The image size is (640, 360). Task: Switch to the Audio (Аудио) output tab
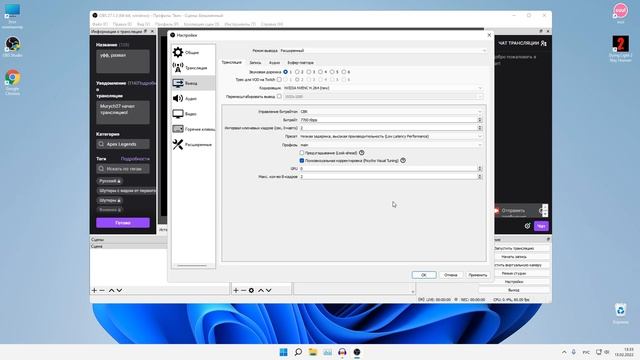(x=274, y=62)
